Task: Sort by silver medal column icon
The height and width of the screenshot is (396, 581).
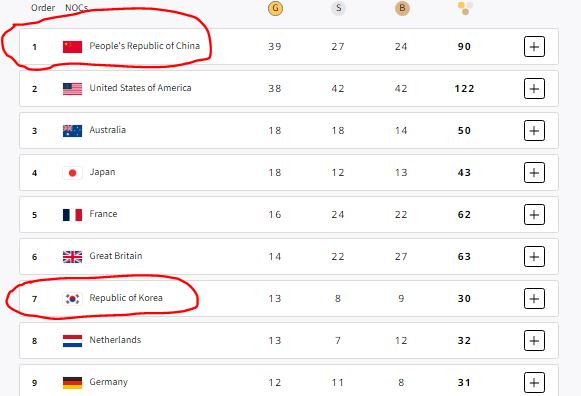Action: click(338, 8)
